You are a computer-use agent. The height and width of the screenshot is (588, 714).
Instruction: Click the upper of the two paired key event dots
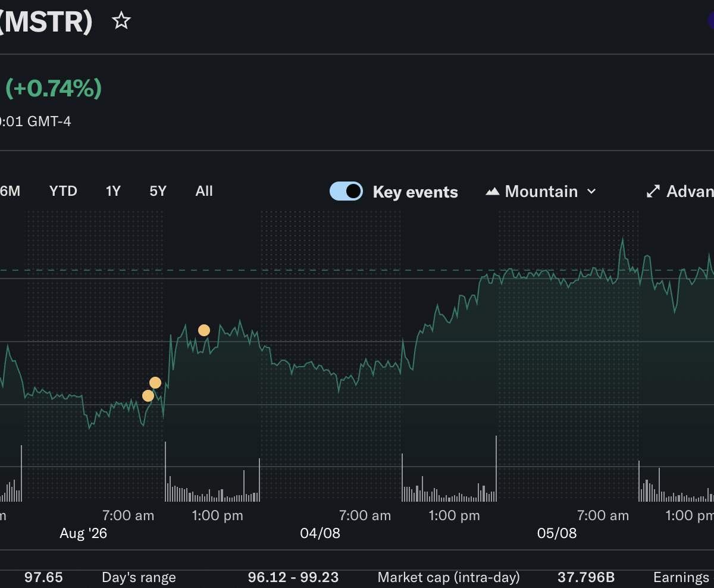pyautogui.click(x=155, y=383)
